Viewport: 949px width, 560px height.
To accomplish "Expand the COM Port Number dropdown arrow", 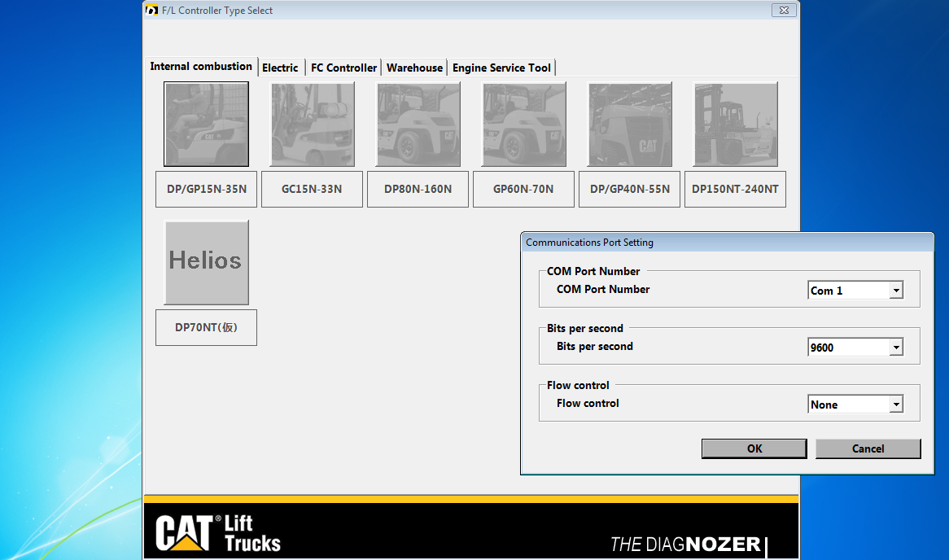I will point(896,291).
